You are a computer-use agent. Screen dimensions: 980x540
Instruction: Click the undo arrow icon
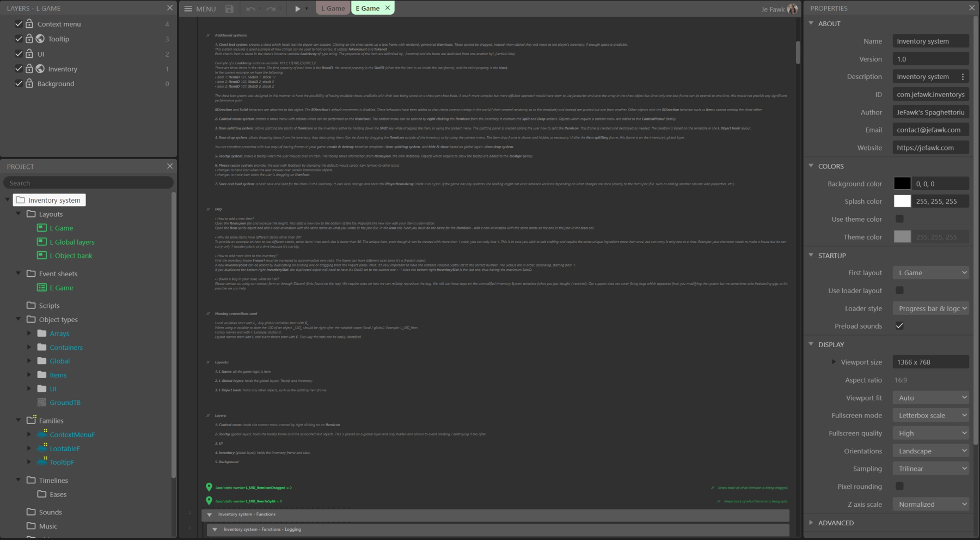(250, 9)
